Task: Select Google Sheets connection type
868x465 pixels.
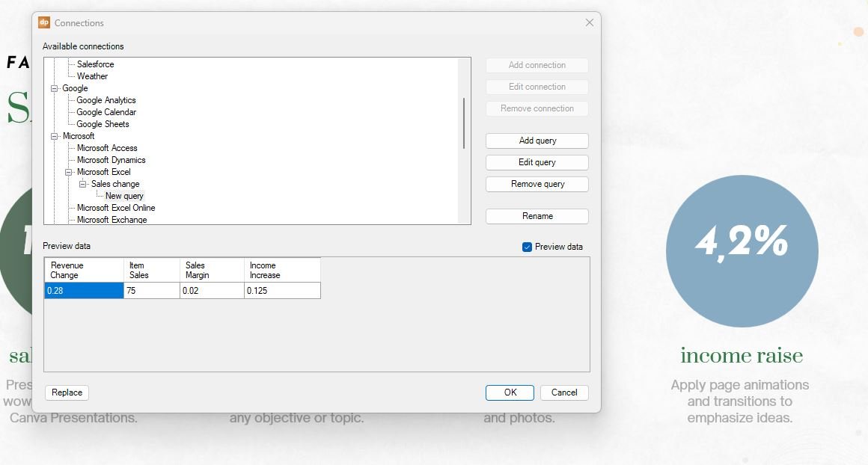Action: coord(103,124)
